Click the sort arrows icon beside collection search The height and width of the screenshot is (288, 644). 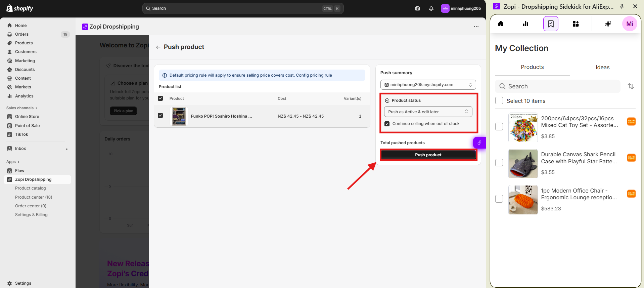631,86
